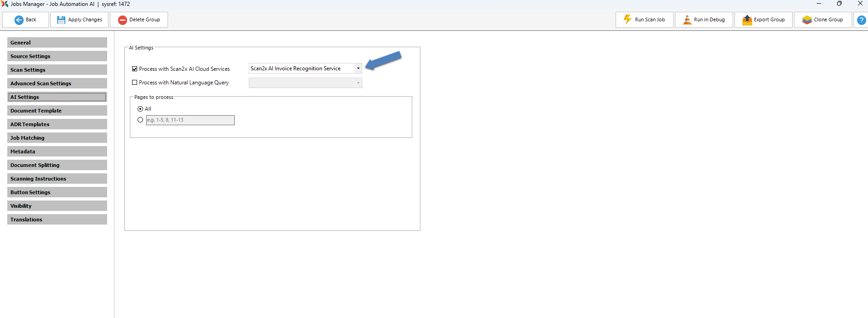
Task: Click the Run Scan Job lightning icon
Action: [x=627, y=20]
